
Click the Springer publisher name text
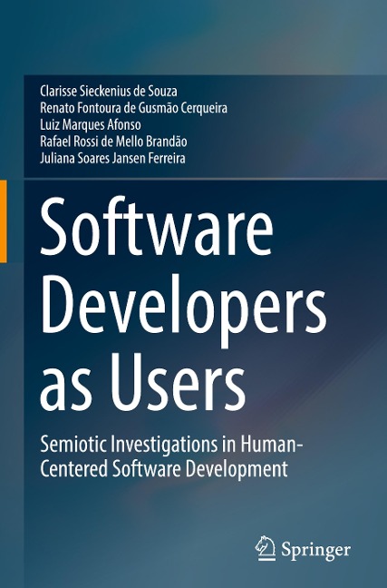[315, 551]
